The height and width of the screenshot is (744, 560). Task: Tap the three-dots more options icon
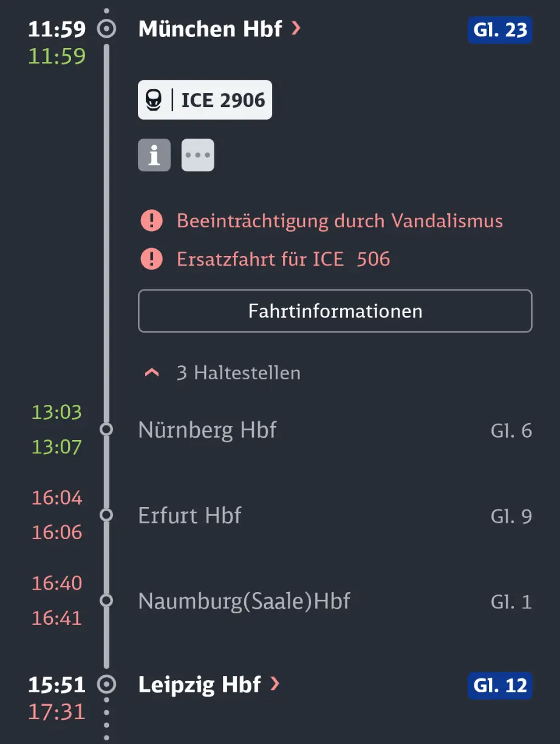(x=198, y=155)
